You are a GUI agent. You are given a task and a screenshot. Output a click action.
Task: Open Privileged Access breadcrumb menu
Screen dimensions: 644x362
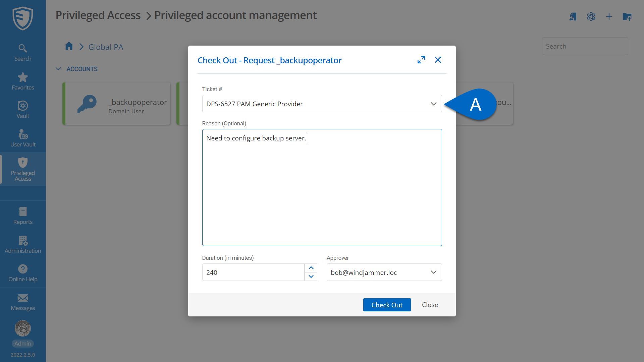pos(98,15)
